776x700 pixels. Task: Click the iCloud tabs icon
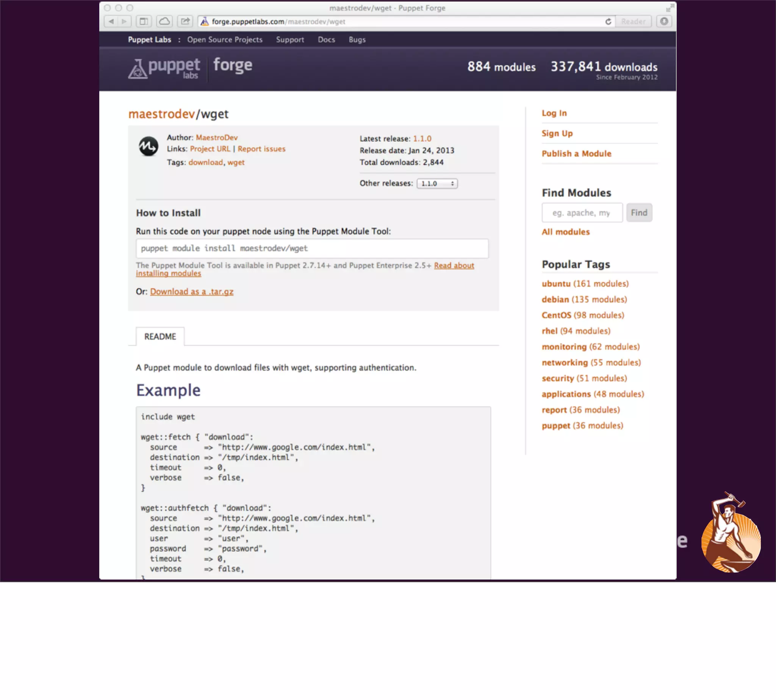coord(165,22)
